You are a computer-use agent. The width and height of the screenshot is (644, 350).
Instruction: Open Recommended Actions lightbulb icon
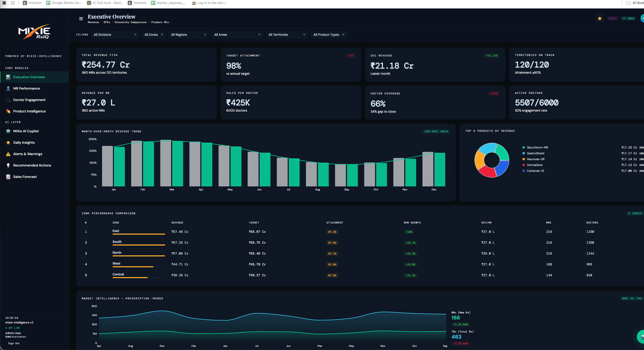[8, 165]
